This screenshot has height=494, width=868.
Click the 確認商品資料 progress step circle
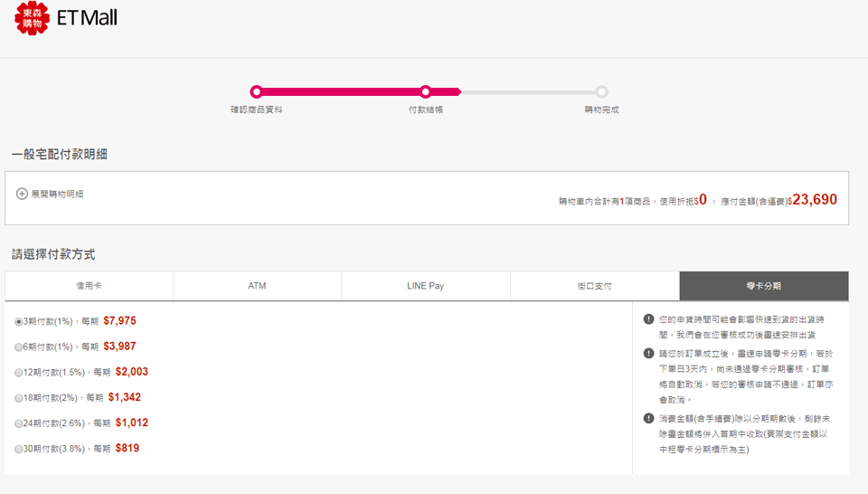click(257, 91)
